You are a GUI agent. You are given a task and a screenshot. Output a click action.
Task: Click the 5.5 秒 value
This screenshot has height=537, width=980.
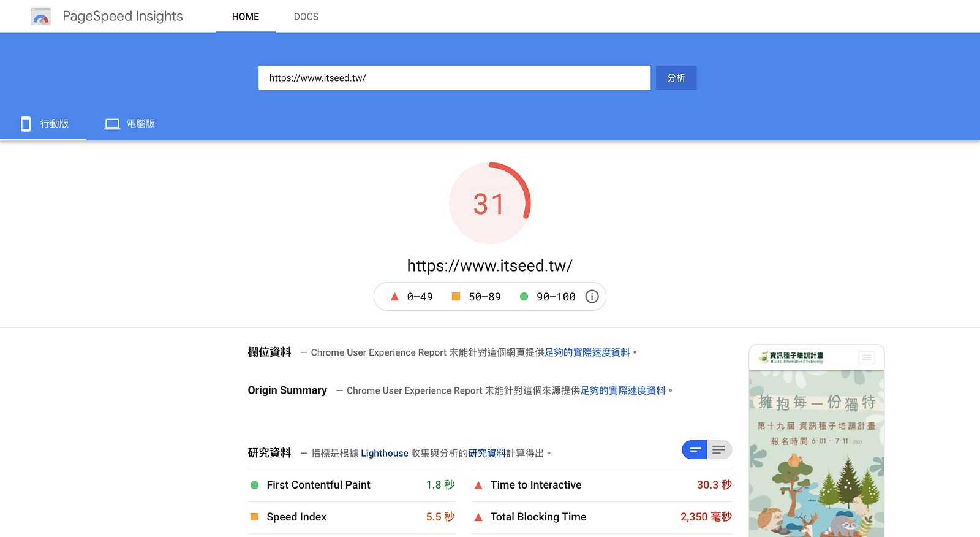click(440, 517)
